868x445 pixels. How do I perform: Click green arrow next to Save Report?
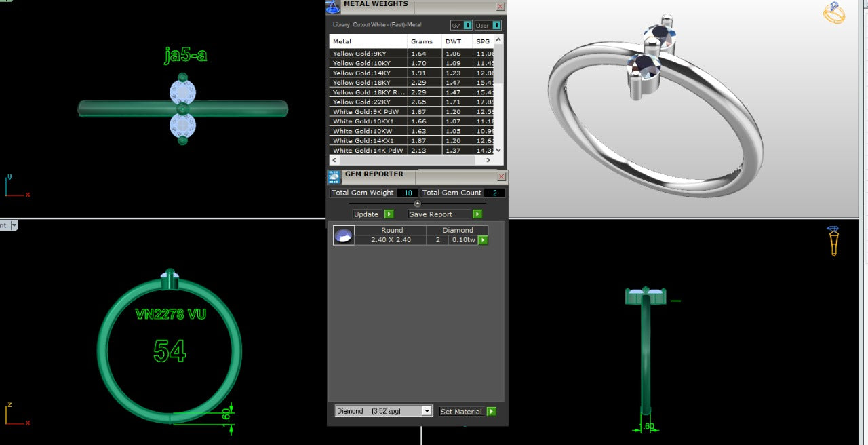pos(477,214)
